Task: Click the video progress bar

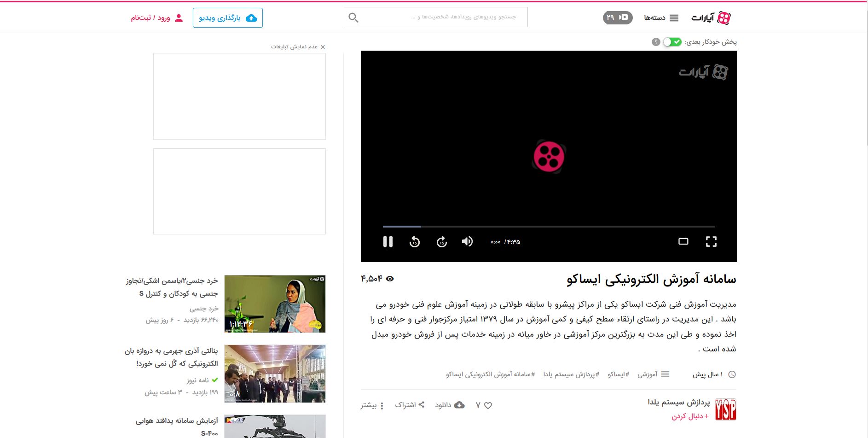Action: point(549,226)
